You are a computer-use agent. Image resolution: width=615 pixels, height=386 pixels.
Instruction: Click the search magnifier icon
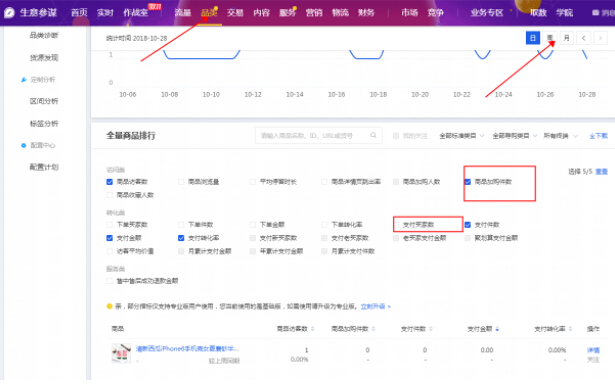(x=373, y=135)
